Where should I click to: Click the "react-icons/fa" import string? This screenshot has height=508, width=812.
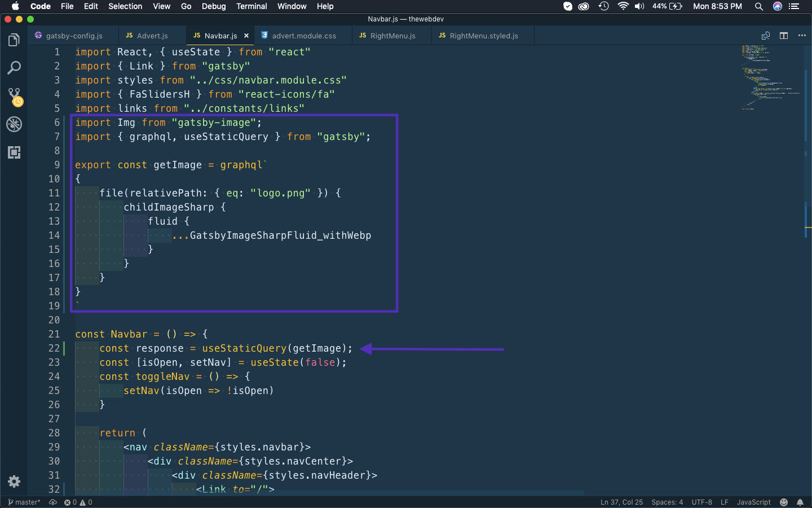286,94
